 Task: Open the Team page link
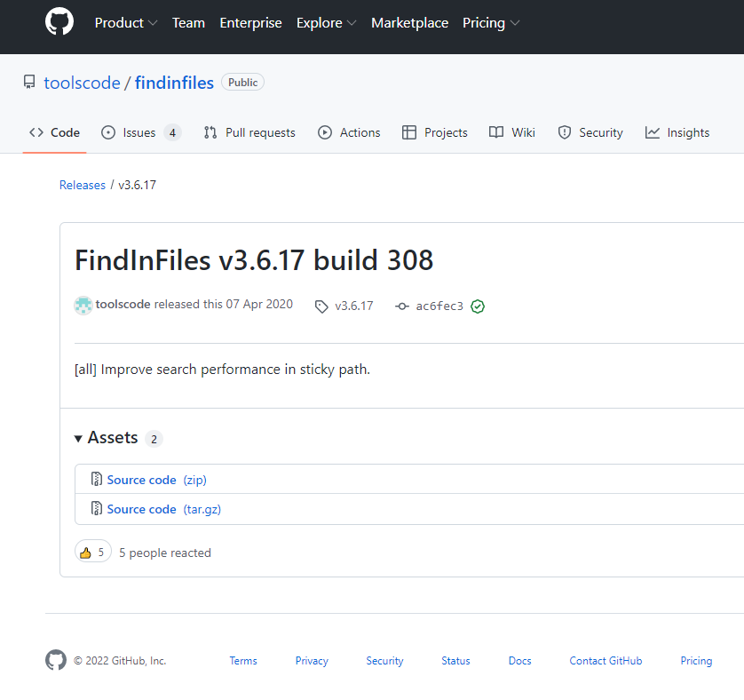[x=188, y=23]
